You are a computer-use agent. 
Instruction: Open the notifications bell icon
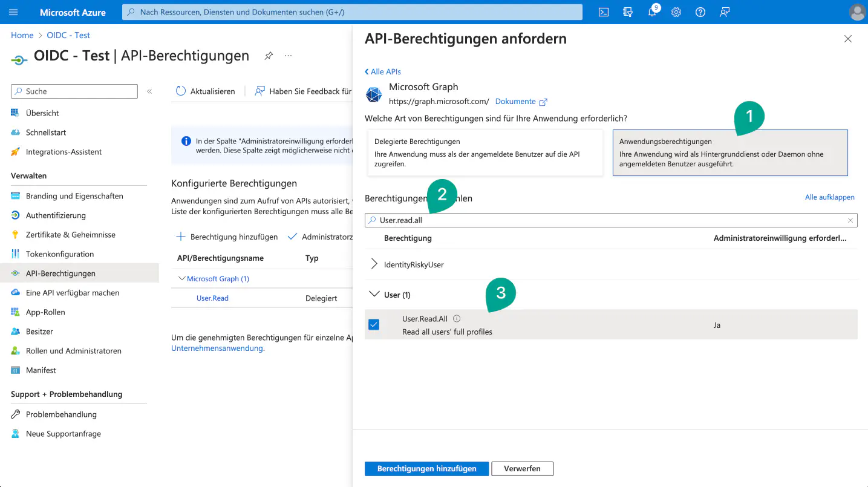[x=652, y=12]
